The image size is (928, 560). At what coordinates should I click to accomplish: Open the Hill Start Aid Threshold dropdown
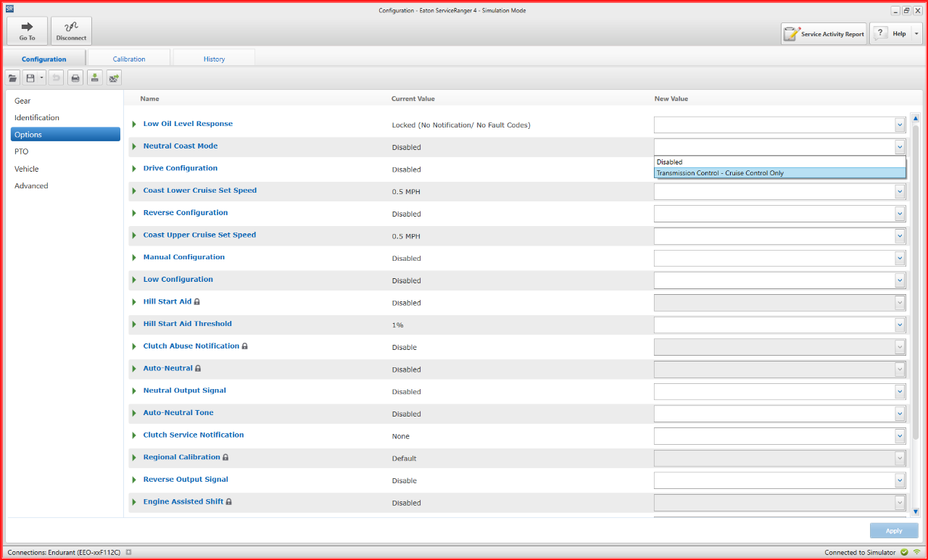[x=900, y=325]
